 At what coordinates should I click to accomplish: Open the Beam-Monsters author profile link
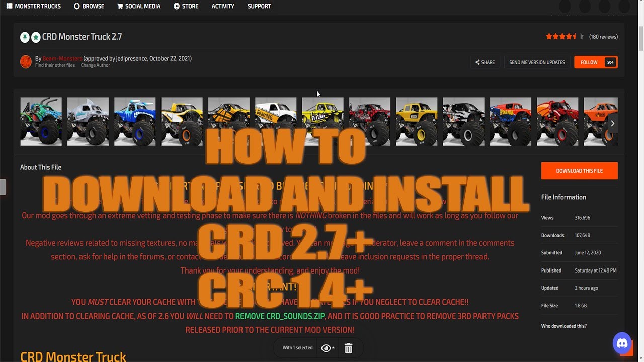(x=62, y=58)
